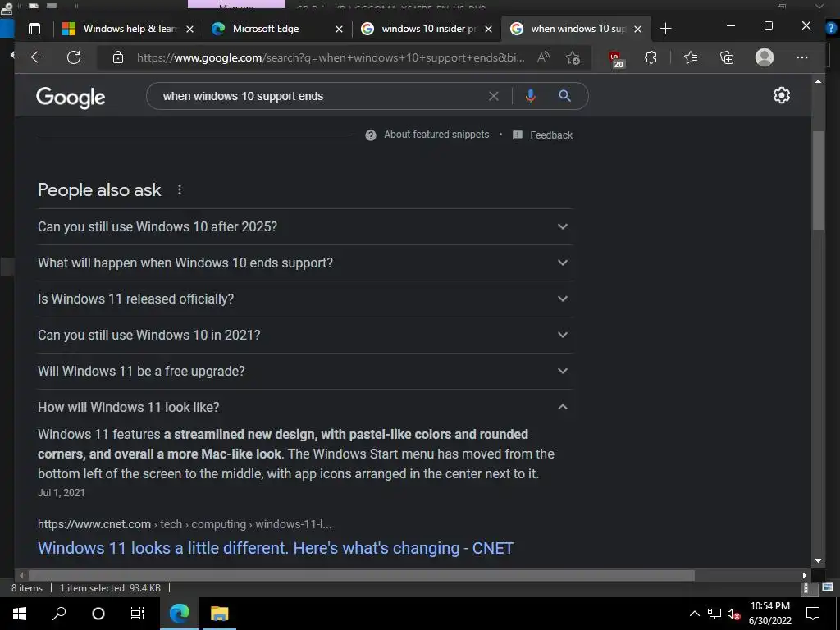The image size is (840, 630).
Task: Open the Favorites list icon
Action: pos(691,57)
